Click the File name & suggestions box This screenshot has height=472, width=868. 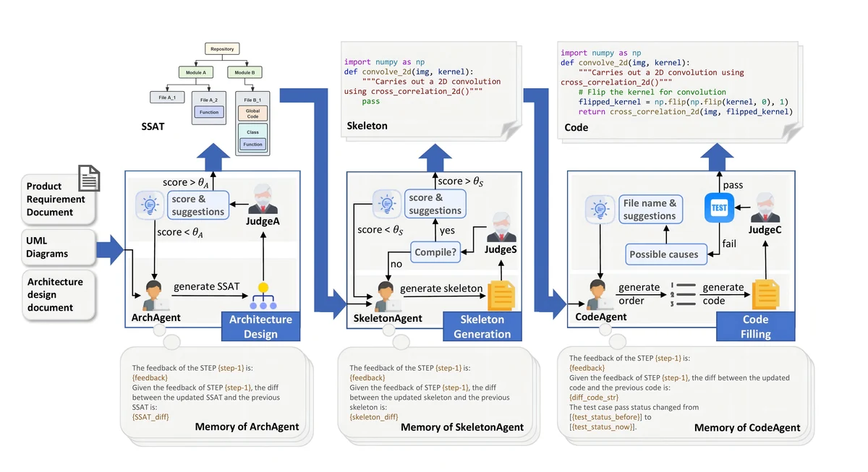tap(650, 210)
